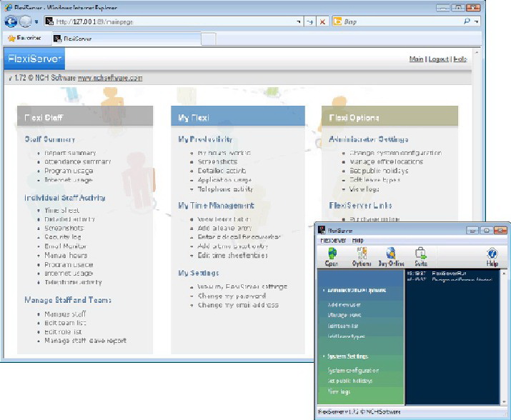This screenshot has height=420, width=511.
Task: Click the Open toolbar icon in FlexiServer window
Action: pyautogui.click(x=332, y=256)
